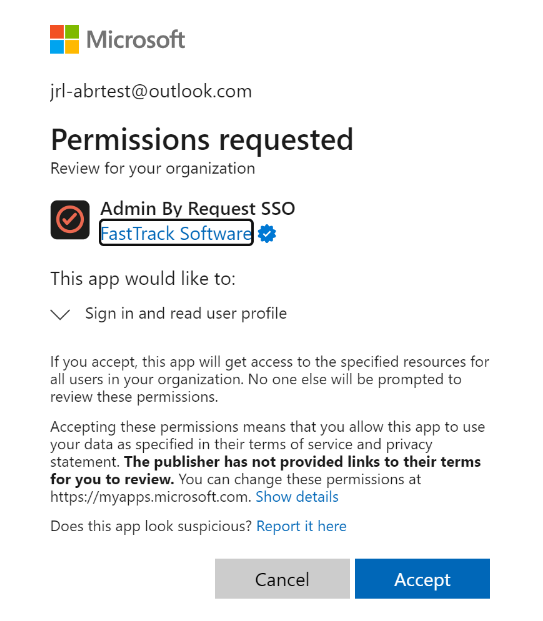543x621 pixels.
Task: Click the myapps.microsoft.com URL text
Action: (x=151, y=497)
